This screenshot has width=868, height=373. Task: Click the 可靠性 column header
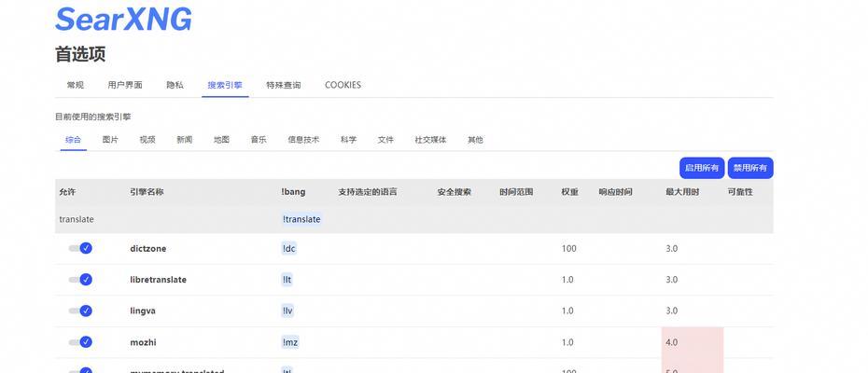[x=740, y=192]
